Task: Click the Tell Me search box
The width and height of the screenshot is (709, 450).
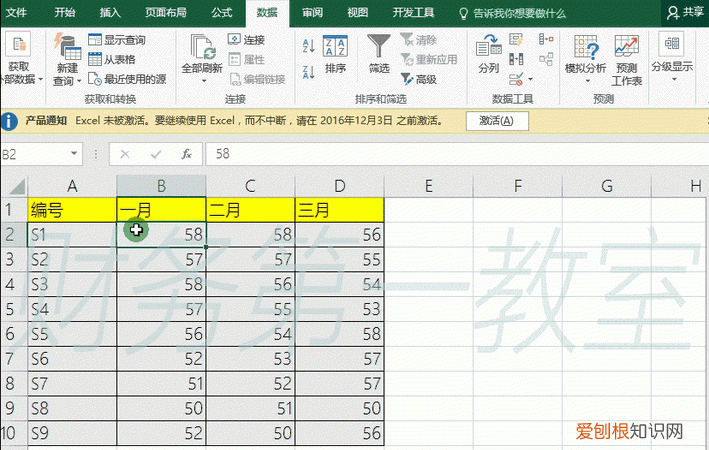Action: tap(513, 14)
